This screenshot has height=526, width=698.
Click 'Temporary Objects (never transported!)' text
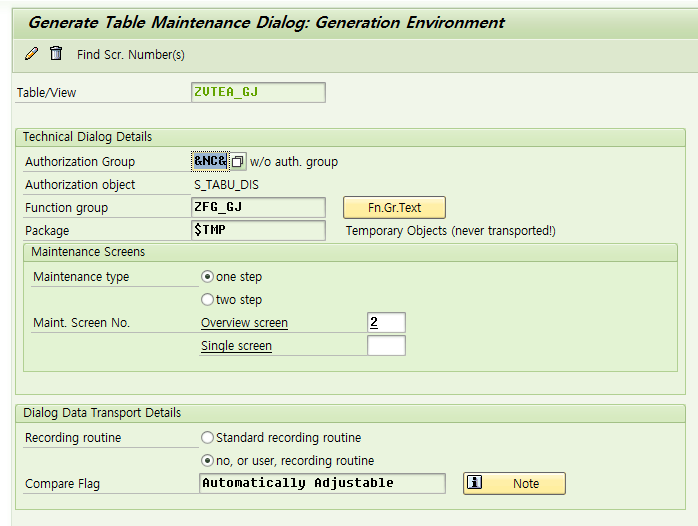point(450,231)
